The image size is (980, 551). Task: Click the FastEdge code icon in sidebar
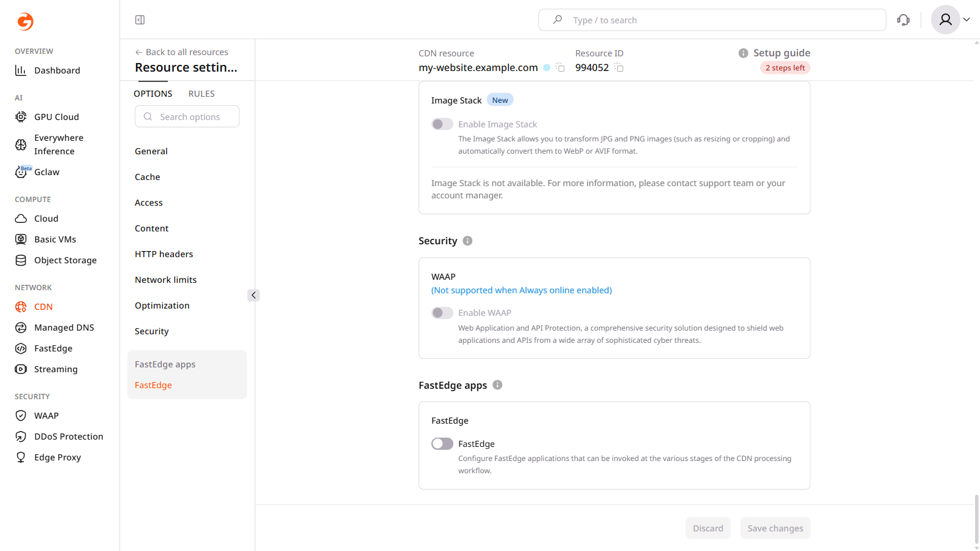pyautogui.click(x=21, y=348)
